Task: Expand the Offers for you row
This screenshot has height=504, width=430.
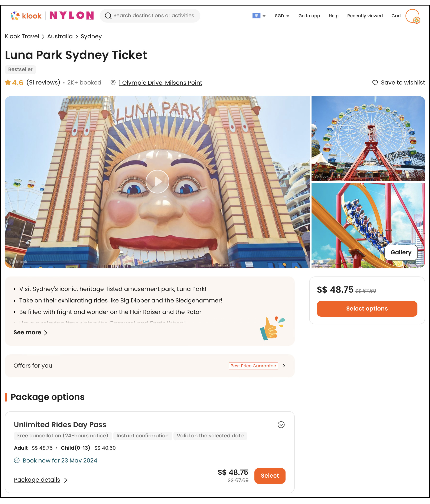Action: [x=284, y=366]
